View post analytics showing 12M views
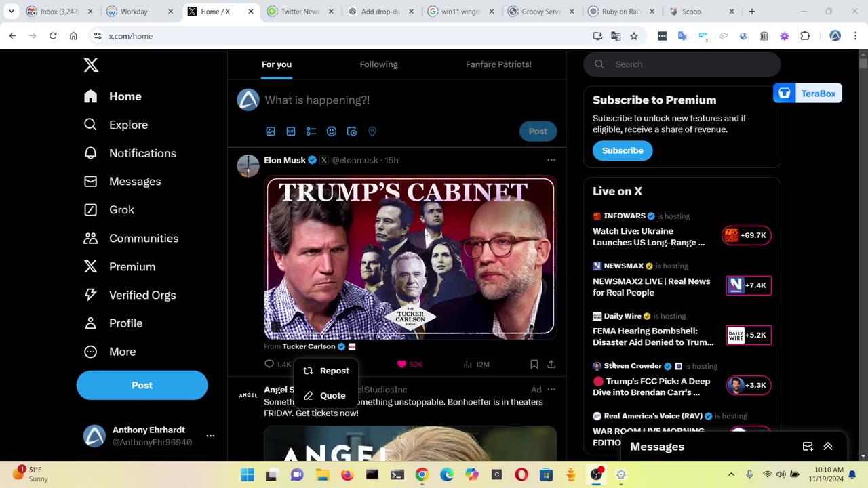The image size is (868, 488). [x=476, y=364]
